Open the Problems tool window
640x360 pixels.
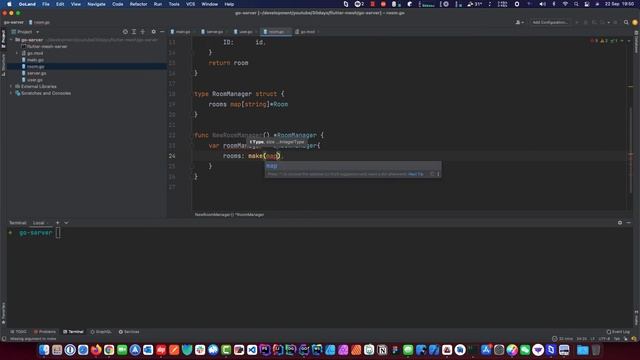coord(45,332)
